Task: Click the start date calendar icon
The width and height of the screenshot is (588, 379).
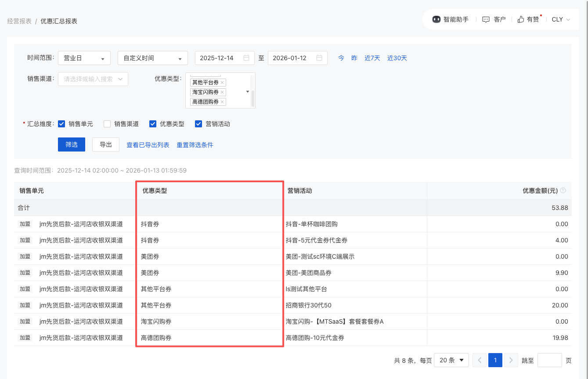Action: (246, 58)
